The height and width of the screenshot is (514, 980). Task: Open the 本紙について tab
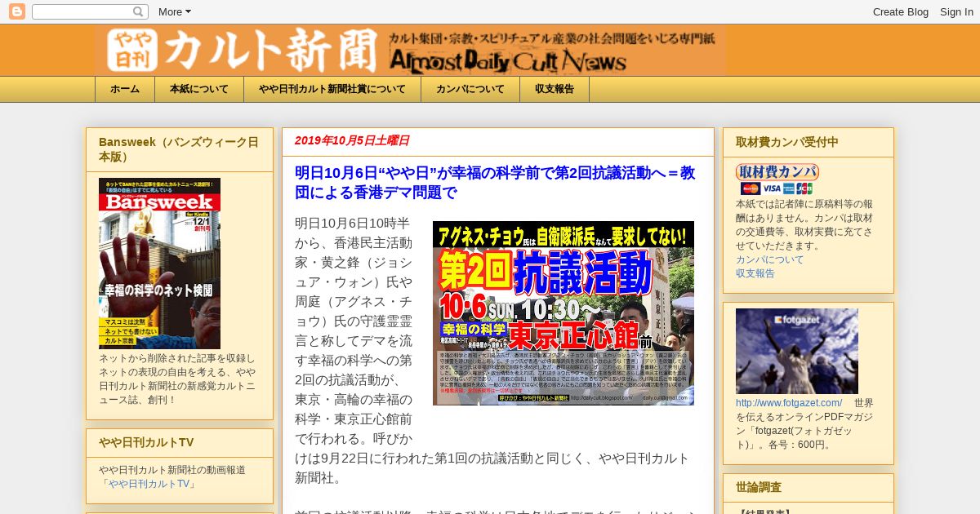click(x=199, y=89)
